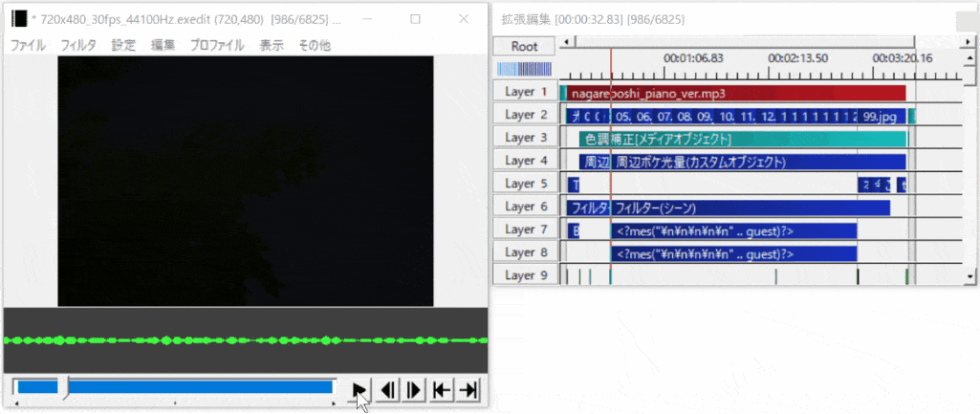Click the timeline zoom scale bar under Root
The height and width of the screenshot is (414, 980).
pyautogui.click(x=524, y=69)
